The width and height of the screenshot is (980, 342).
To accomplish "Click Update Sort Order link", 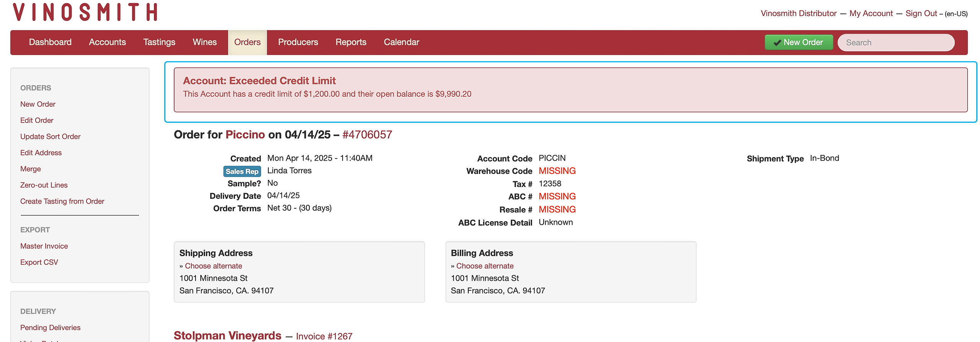I will pos(51,137).
